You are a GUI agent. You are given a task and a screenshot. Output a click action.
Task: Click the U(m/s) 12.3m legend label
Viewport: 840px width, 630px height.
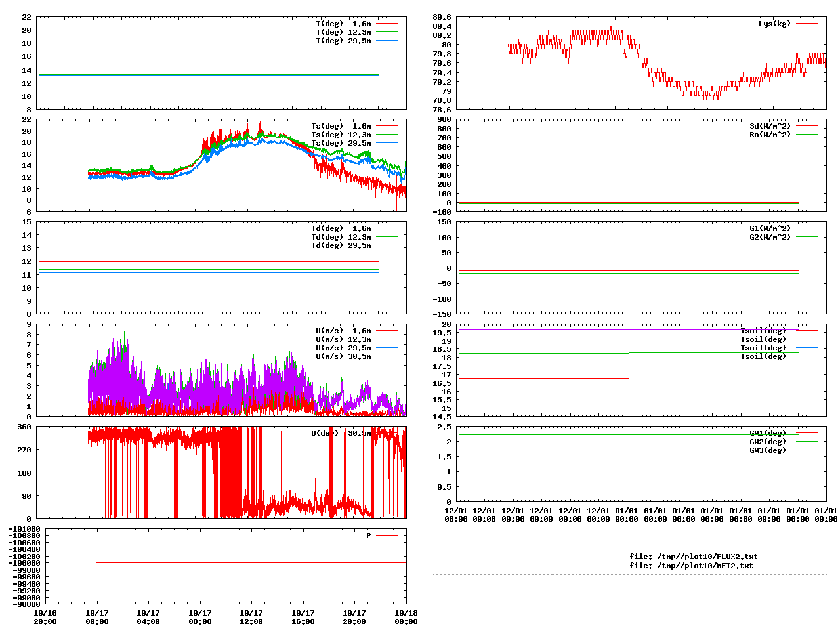click(343, 339)
